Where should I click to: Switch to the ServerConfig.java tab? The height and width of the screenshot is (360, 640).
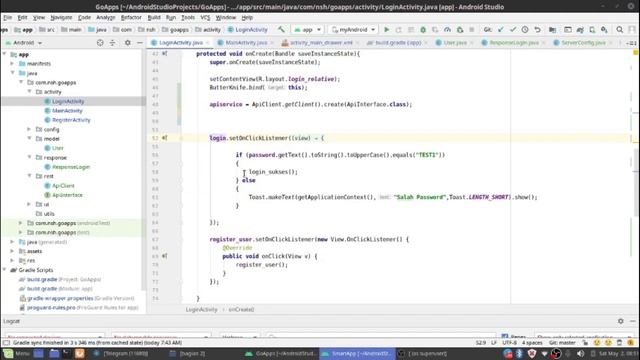point(583,42)
